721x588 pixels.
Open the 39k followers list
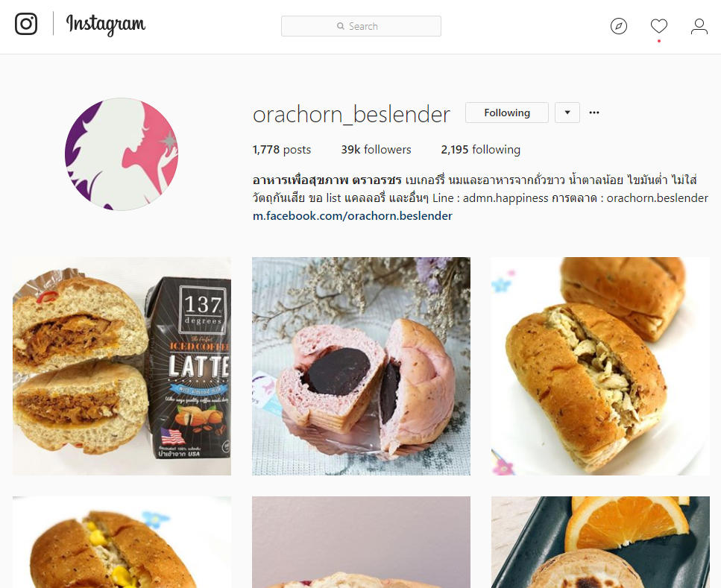[x=376, y=149]
